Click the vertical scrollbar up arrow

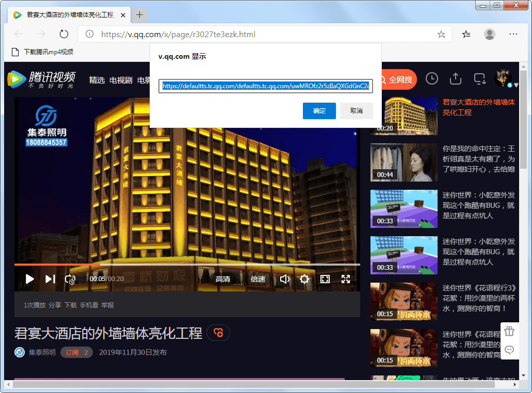524,66
